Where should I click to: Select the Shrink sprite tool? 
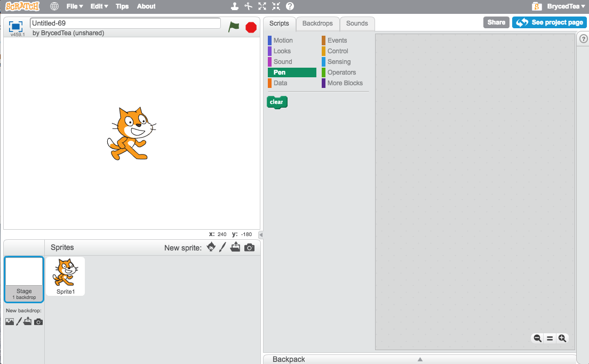[x=276, y=6]
